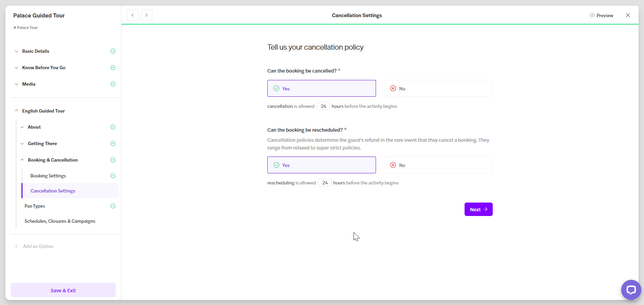Click the plus icon for Add an Option
Image resolution: width=644 pixels, height=305 pixels.
(16, 246)
